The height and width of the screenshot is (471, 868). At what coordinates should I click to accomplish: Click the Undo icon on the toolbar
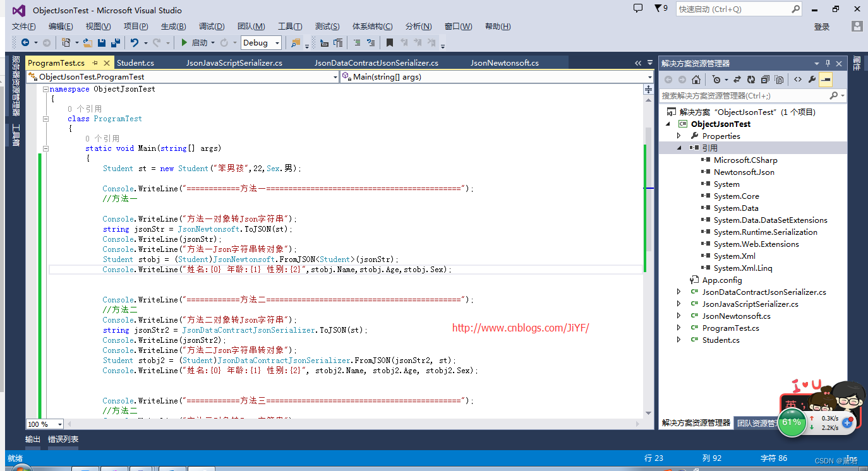click(x=135, y=43)
